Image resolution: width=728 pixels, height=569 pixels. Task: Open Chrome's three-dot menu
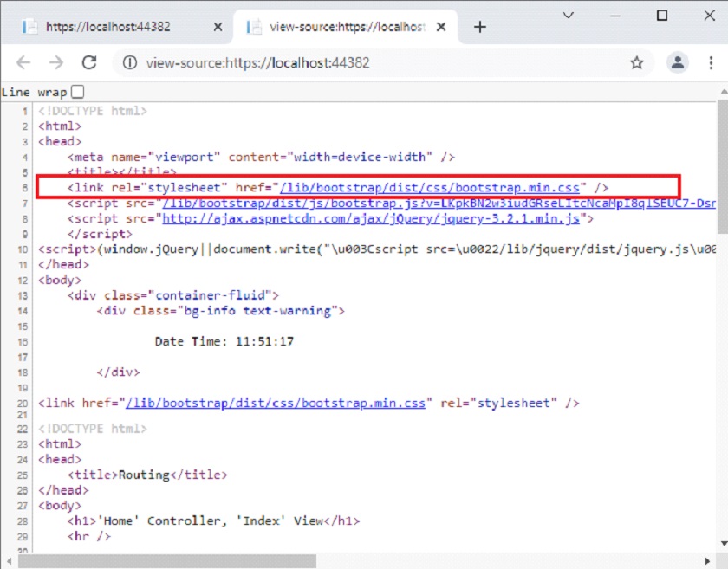(711, 62)
